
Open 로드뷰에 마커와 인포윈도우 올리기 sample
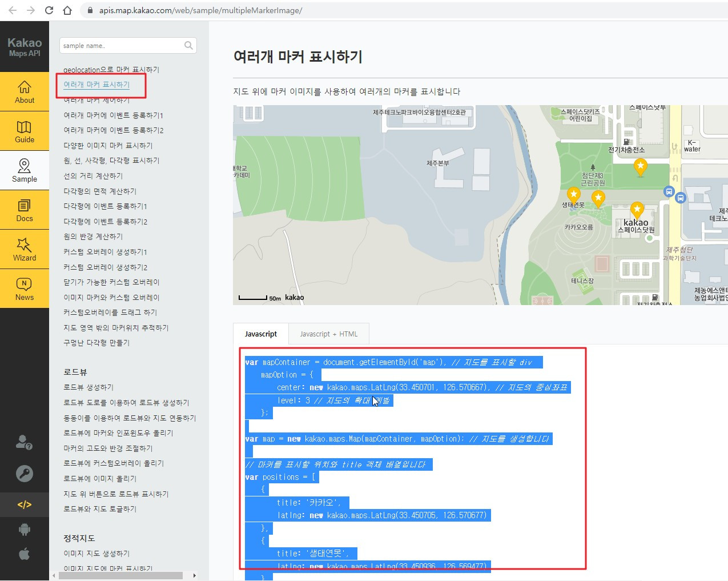tap(118, 433)
